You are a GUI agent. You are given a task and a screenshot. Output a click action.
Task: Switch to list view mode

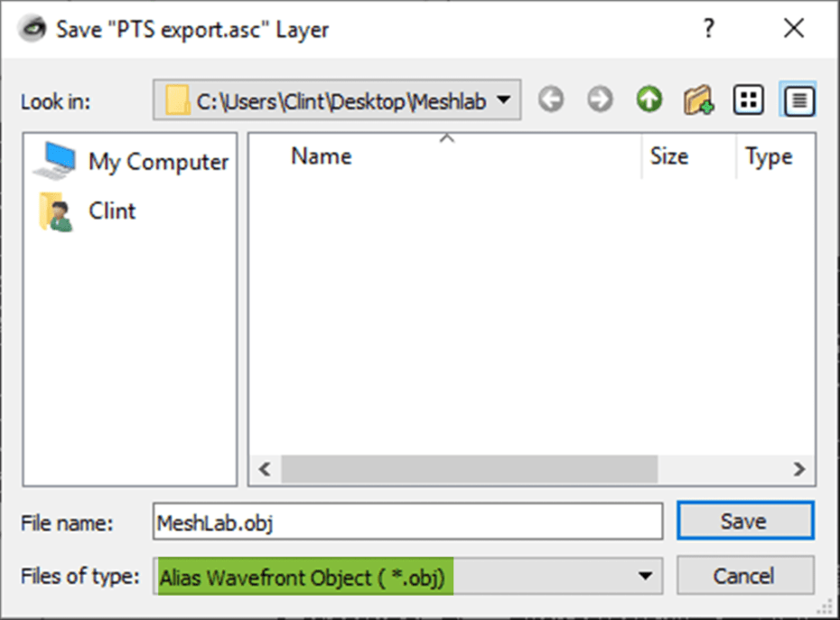[747, 99]
